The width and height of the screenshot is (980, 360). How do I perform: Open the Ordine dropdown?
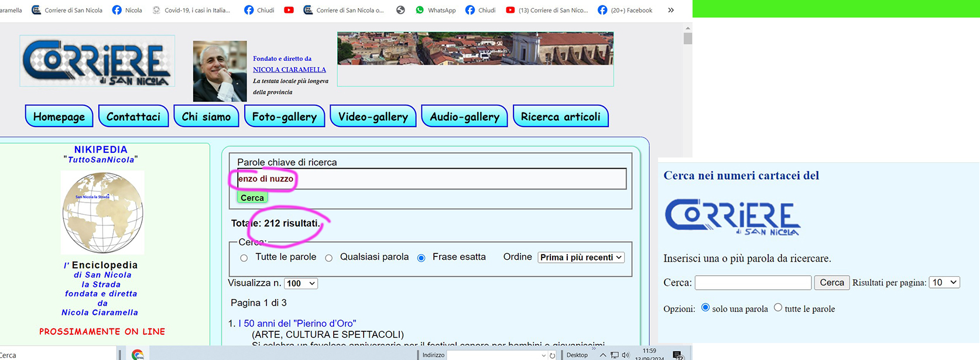[581, 258]
